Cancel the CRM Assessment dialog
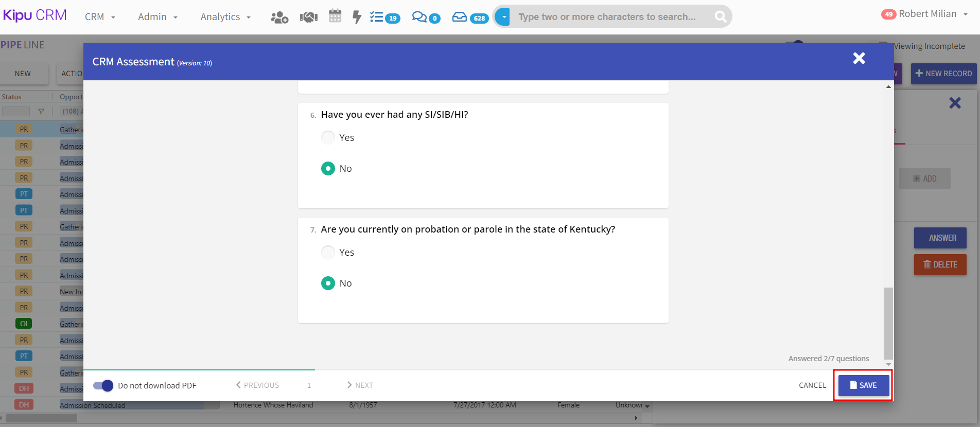 [812, 385]
